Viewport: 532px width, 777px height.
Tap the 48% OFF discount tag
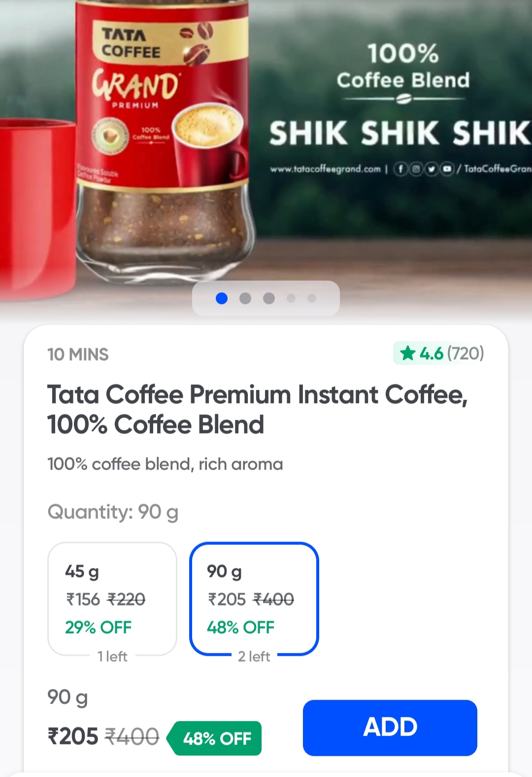[216, 738]
